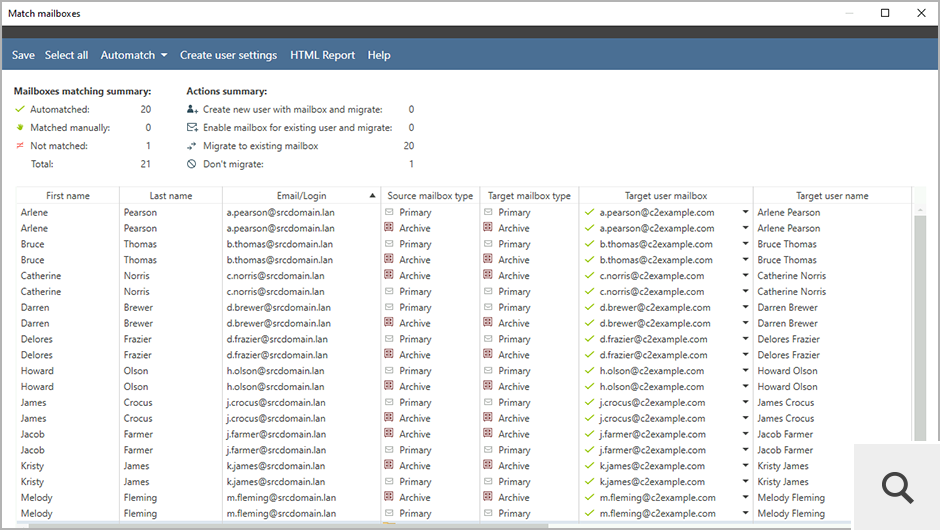Screen dimensions: 940x530
Task: Sort by First name column
Action: click(68, 195)
